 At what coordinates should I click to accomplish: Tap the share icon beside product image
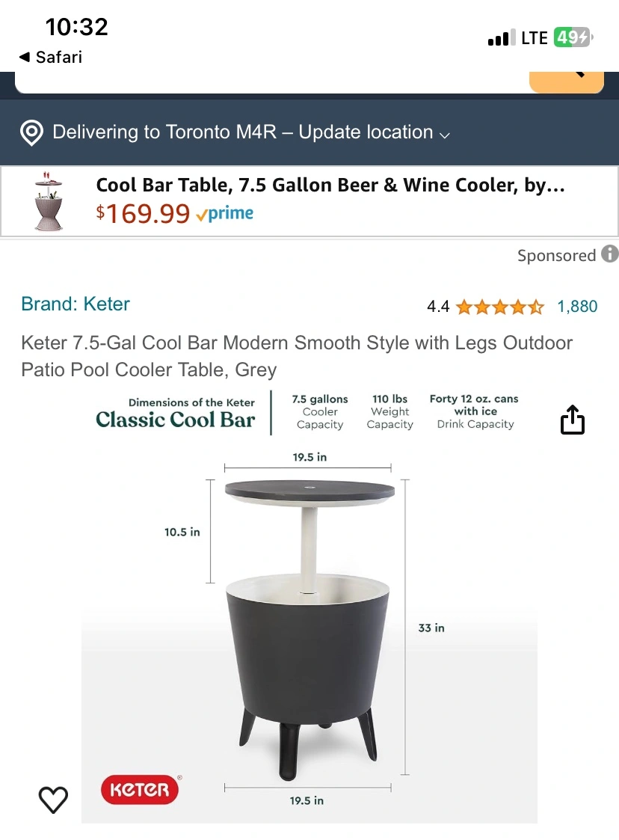pyautogui.click(x=573, y=420)
